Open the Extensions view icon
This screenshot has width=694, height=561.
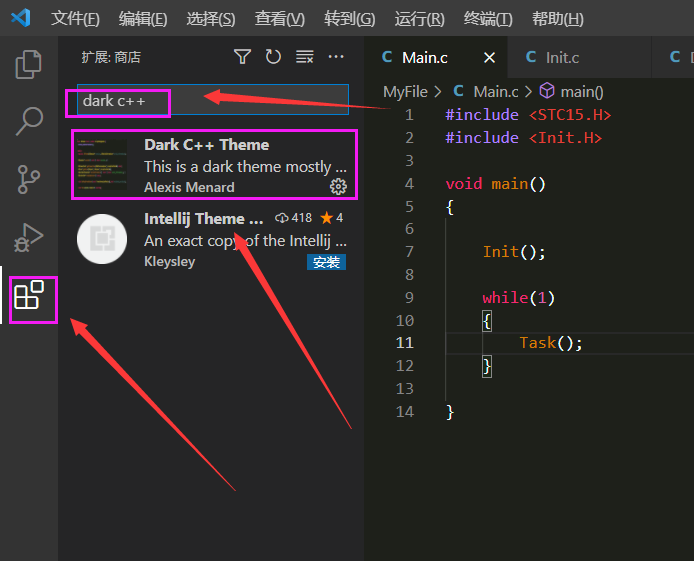28,295
